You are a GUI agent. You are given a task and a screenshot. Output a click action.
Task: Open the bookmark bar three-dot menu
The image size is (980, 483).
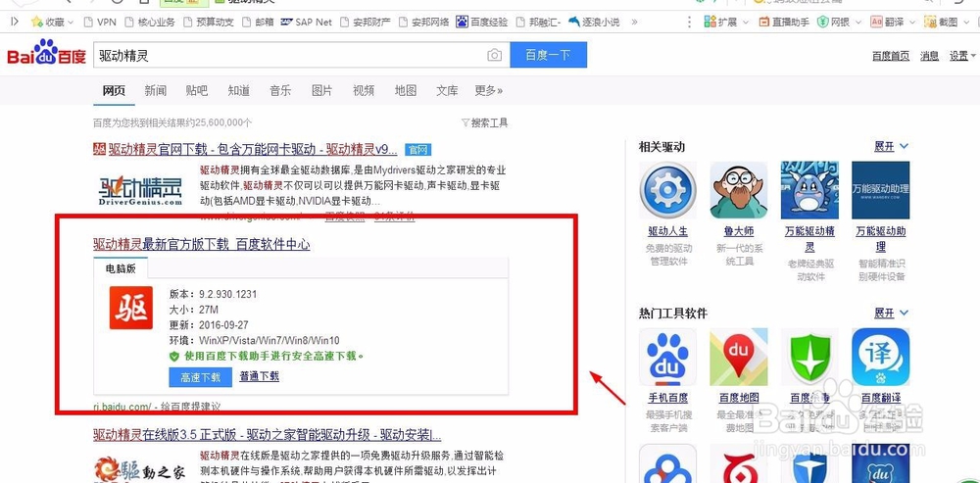pyautogui.click(x=690, y=22)
